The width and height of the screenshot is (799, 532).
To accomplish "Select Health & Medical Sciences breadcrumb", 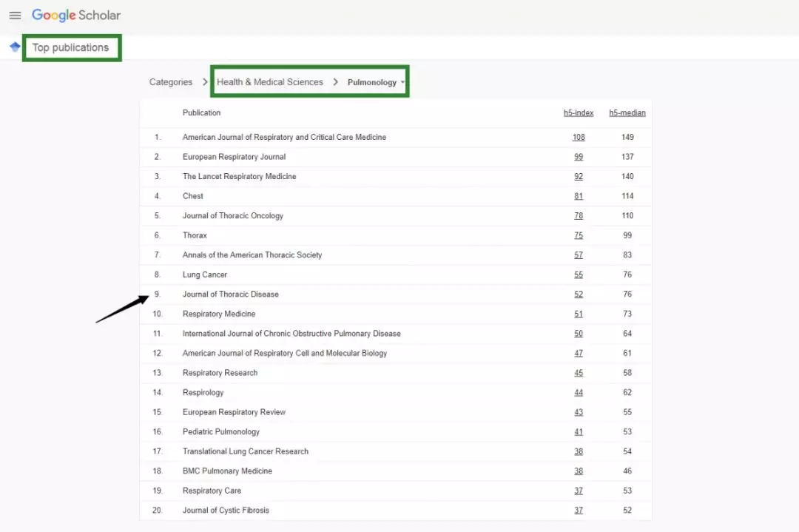I will point(270,82).
